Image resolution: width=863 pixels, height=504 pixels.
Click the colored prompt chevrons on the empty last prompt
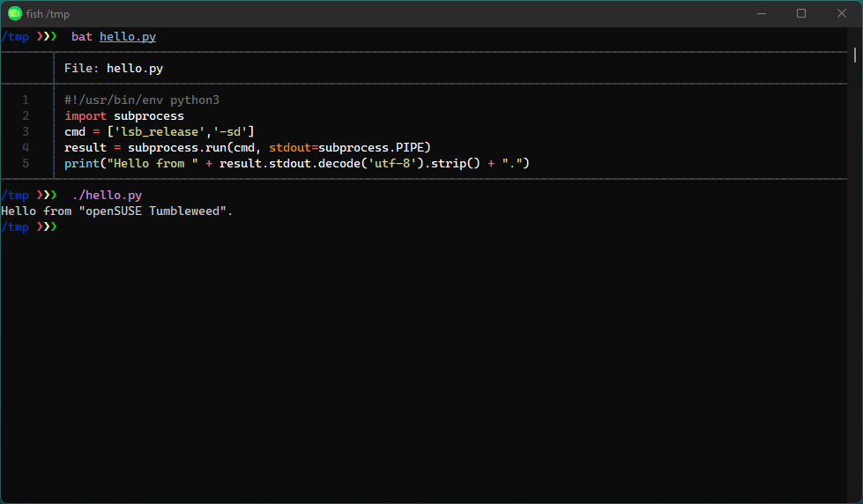(47, 227)
